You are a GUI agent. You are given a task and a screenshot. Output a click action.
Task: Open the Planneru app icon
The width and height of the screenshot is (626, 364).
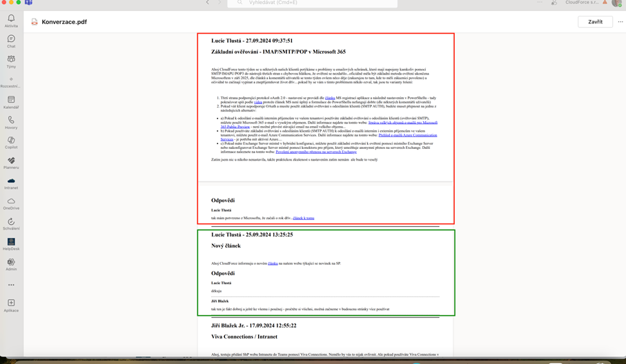11,163
